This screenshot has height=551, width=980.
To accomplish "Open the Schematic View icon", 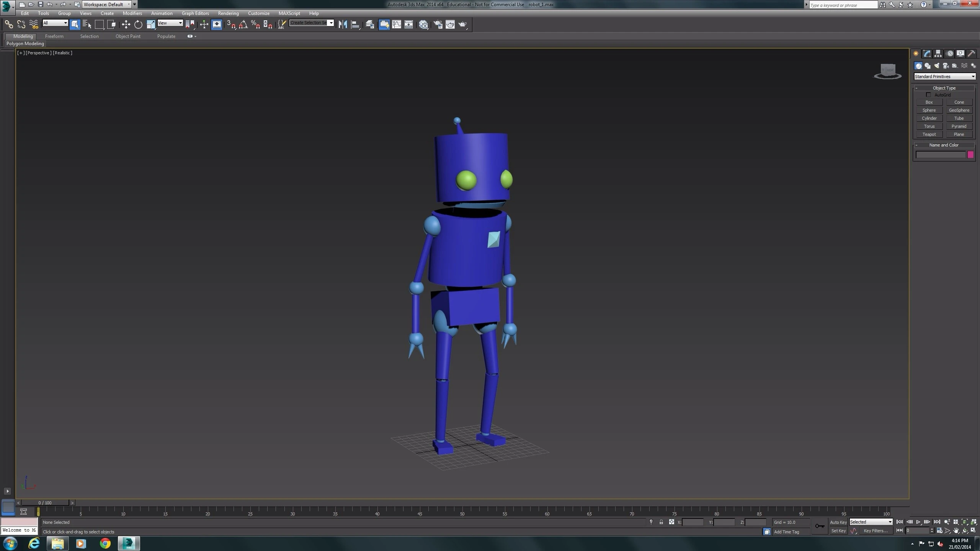I will (x=409, y=24).
